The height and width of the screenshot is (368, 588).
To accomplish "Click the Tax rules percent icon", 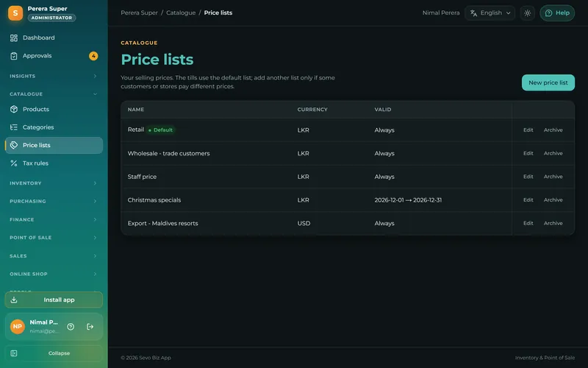I will [x=14, y=163].
